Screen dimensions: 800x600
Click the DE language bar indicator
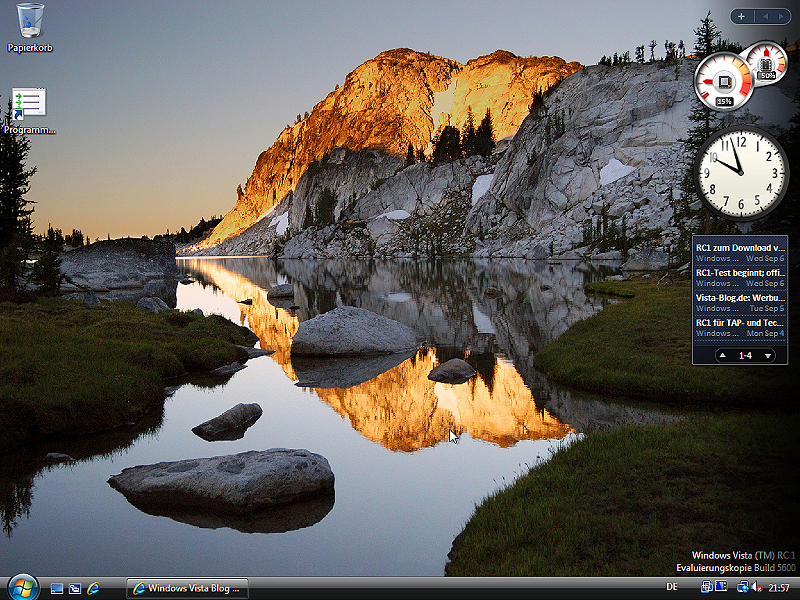point(672,587)
